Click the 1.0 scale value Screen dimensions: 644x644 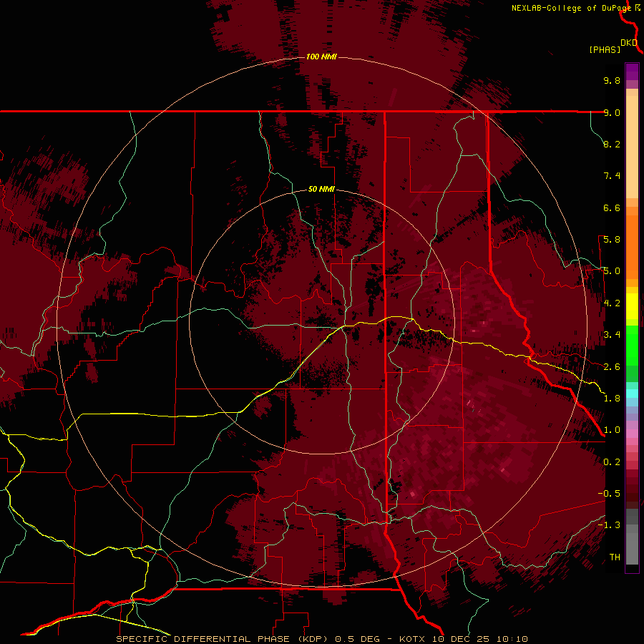point(612,430)
